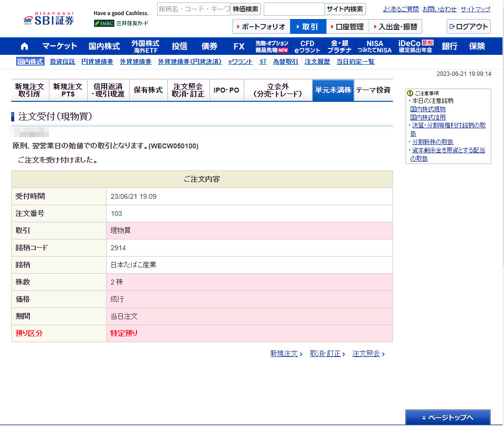Image resolution: width=504 pixels, height=426 pixels.
Task: Go to the NISA つみたてNISA section
Action: (x=374, y=47)
